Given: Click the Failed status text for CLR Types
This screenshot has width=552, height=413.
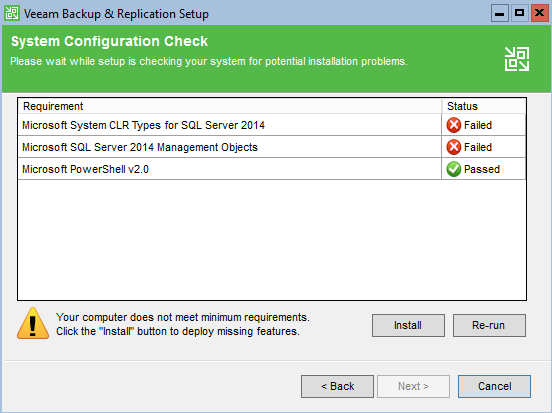Looking at the screenshot, I should tap(478, 125).
